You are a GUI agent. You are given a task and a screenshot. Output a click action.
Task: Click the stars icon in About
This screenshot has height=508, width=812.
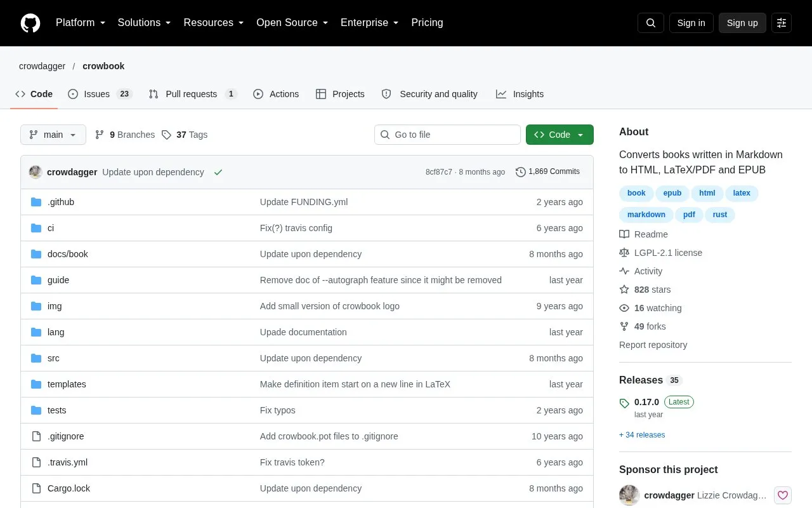coord(624,290)
